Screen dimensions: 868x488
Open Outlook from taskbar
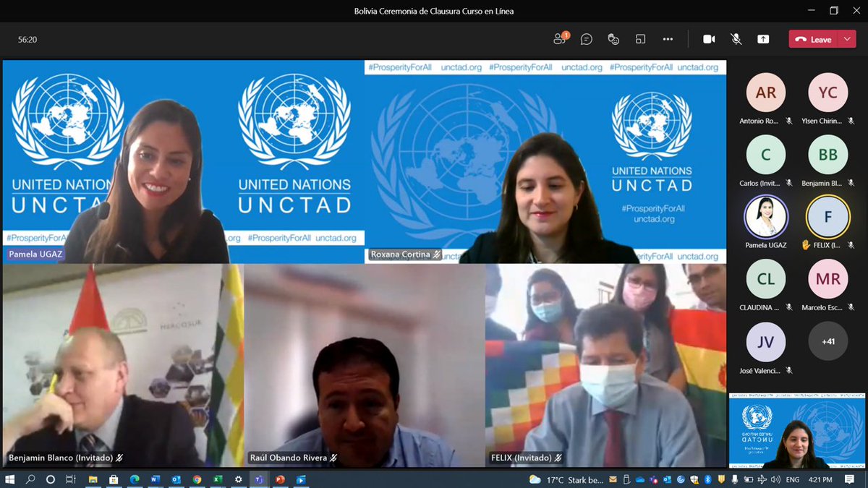[176, 479]
